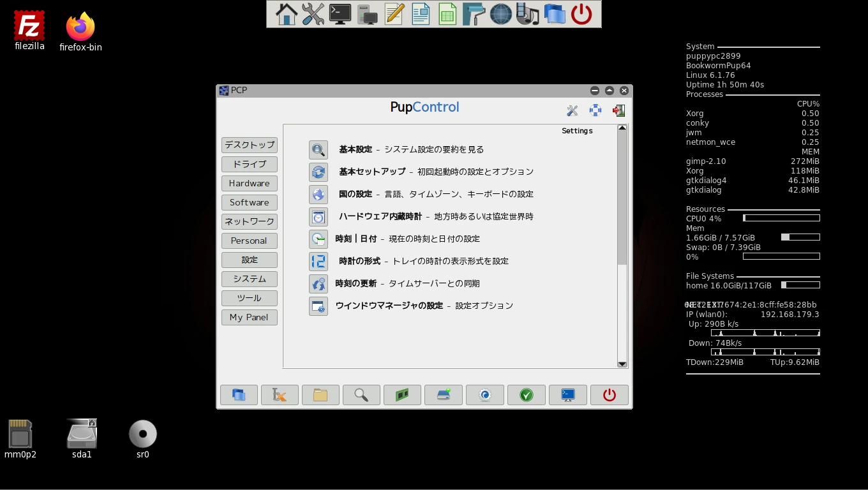Open the terminal monitor icon in bottom bar
Image resolution: width=868 pixels, height=490 pixels.
click(x=567, y=395)
